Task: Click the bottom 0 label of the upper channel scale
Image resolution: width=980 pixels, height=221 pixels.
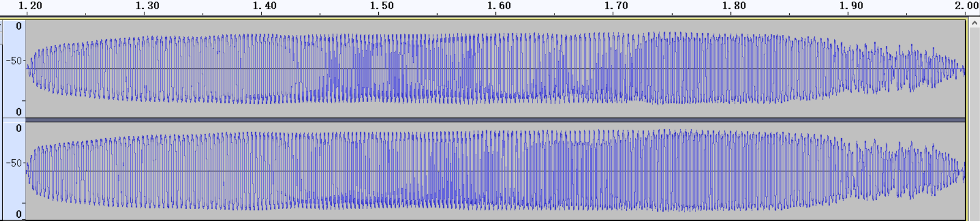Action: click(x=19, y=112)
